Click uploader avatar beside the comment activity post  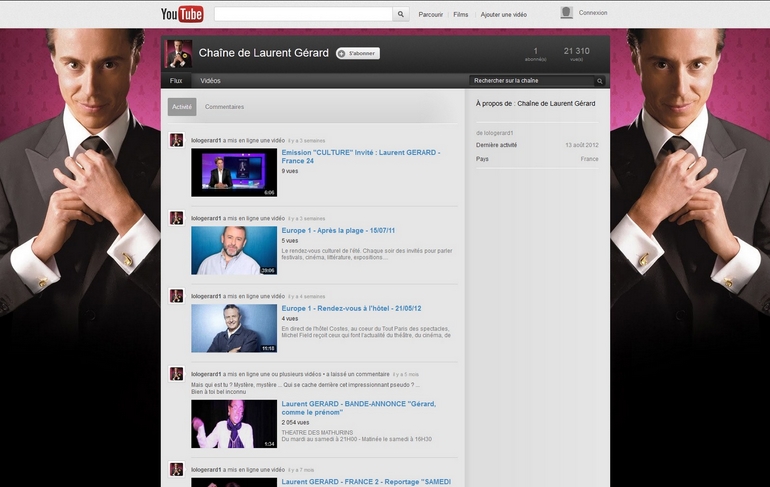[x=177, y=374]
